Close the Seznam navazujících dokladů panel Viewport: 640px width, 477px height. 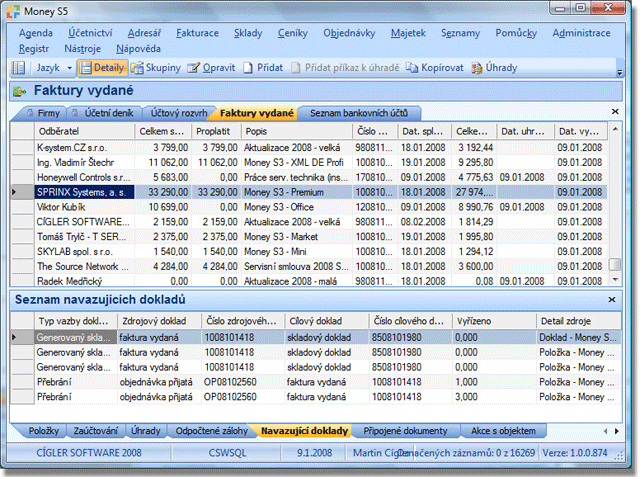coord(611,300)
